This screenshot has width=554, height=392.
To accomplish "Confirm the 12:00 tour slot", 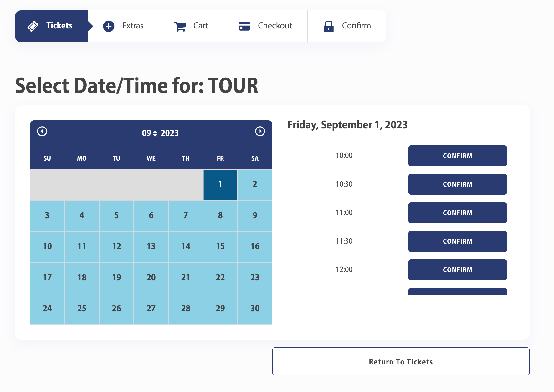I will [x=457, y=269].
